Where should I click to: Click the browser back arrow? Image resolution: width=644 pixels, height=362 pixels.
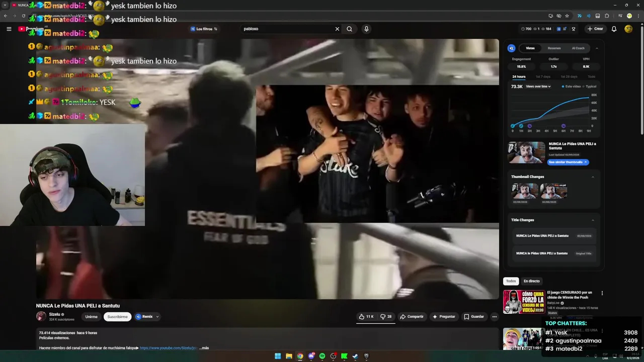point(6,16)
